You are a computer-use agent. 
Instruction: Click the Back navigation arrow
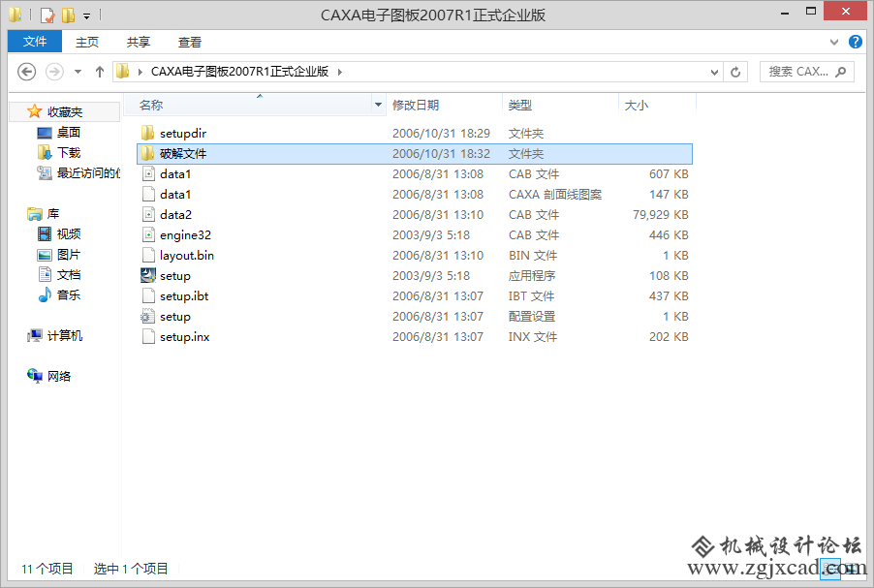[27, 72]
